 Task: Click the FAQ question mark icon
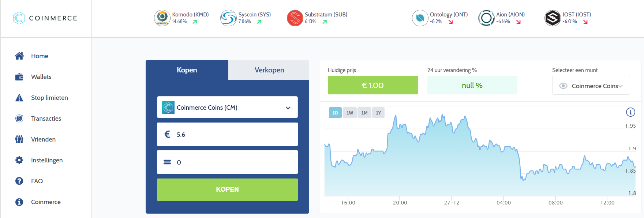pos(19,181)
